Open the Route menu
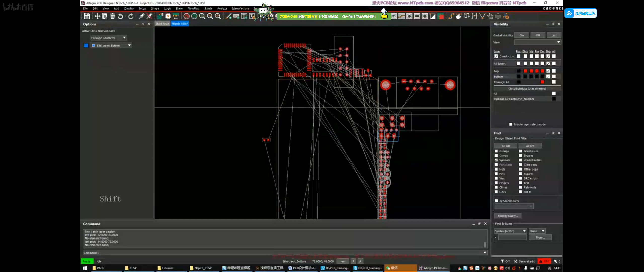 click(x=208, y=8)
